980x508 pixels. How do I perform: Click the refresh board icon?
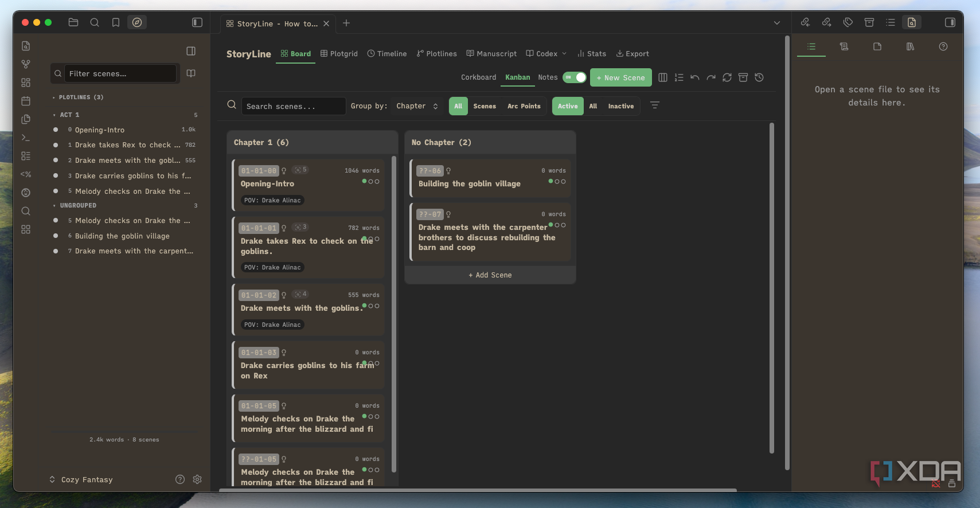click(727, 77)
